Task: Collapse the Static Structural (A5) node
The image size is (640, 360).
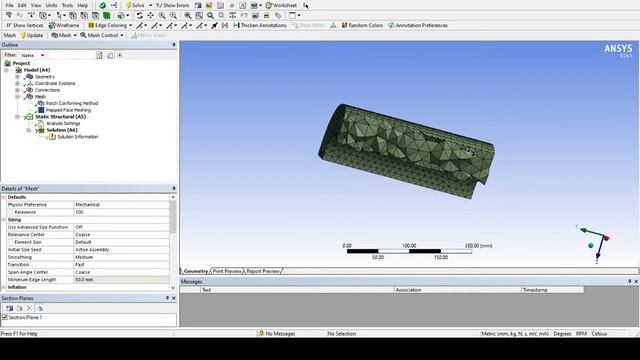Action: point(17,117)
